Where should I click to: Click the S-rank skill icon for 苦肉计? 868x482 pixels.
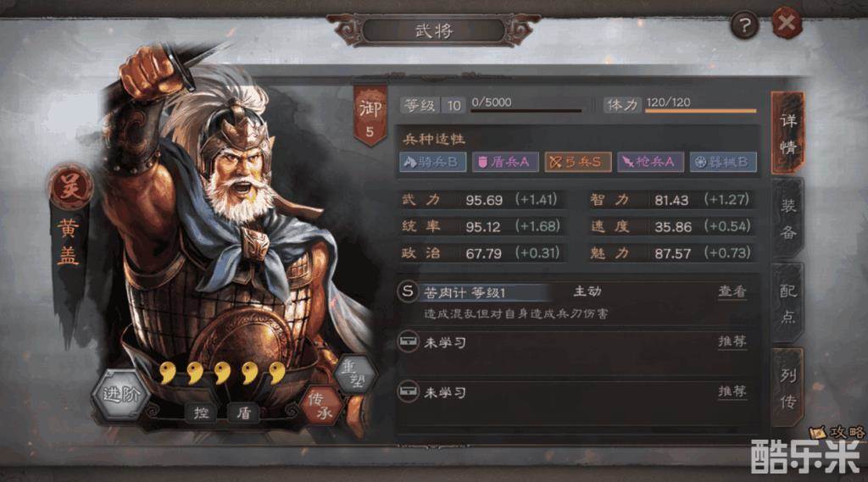[x=408, y=291]
